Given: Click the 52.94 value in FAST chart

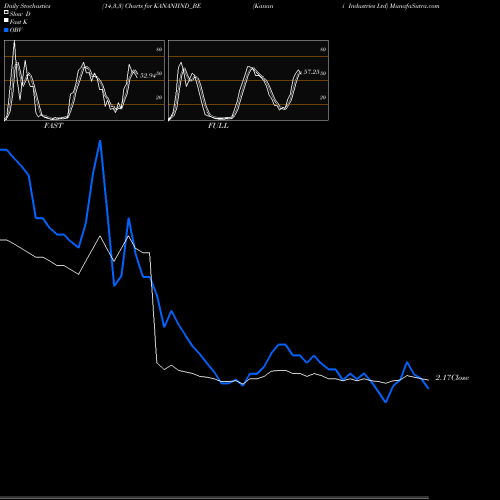Looking at the screenshot, I should click(148, 76).
